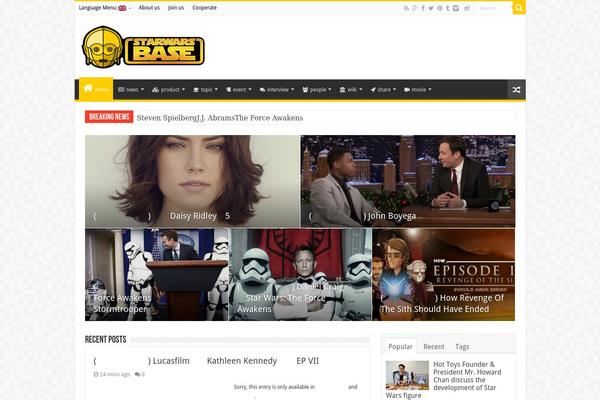Open the John Boyega featured image
The width and height of the screenshot is (600, 400).
408,181
